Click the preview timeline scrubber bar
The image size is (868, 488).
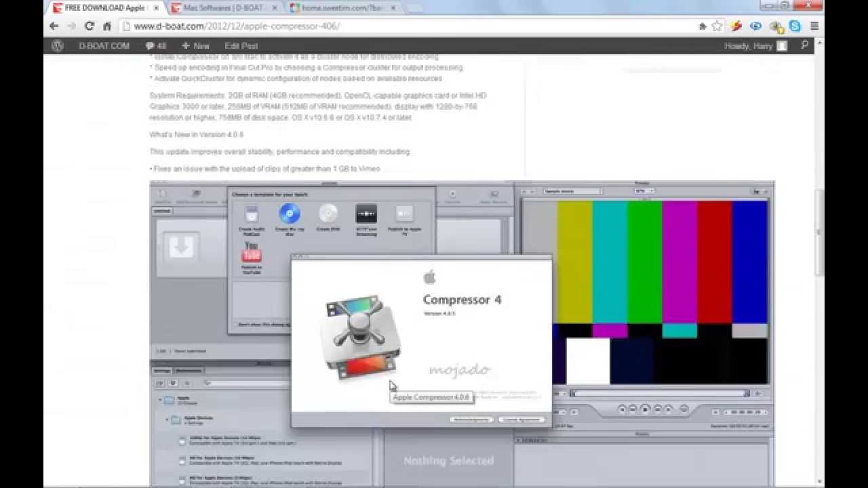tap(659, 393)
